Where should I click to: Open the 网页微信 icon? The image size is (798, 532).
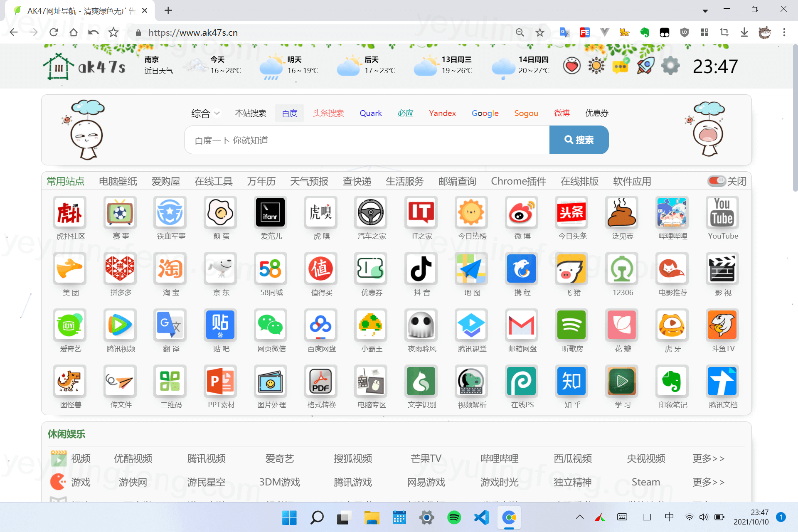pyautogui.click(x=271, y=325)
